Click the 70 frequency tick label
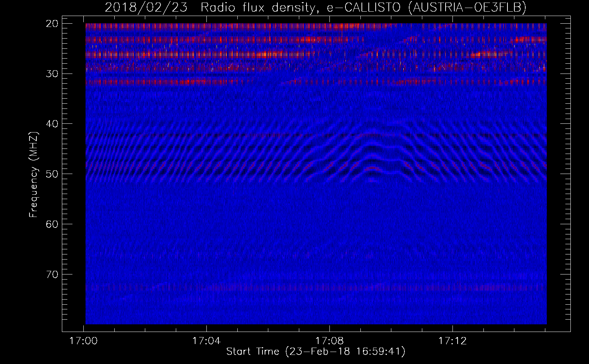589x364 pixels. 52,274
